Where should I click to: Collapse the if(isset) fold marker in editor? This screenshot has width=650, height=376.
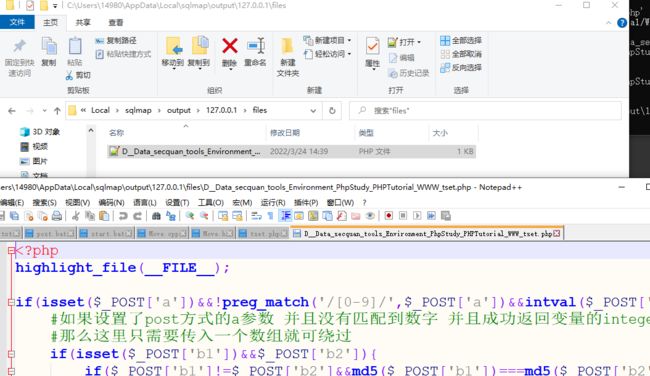(x=11, y=302)
